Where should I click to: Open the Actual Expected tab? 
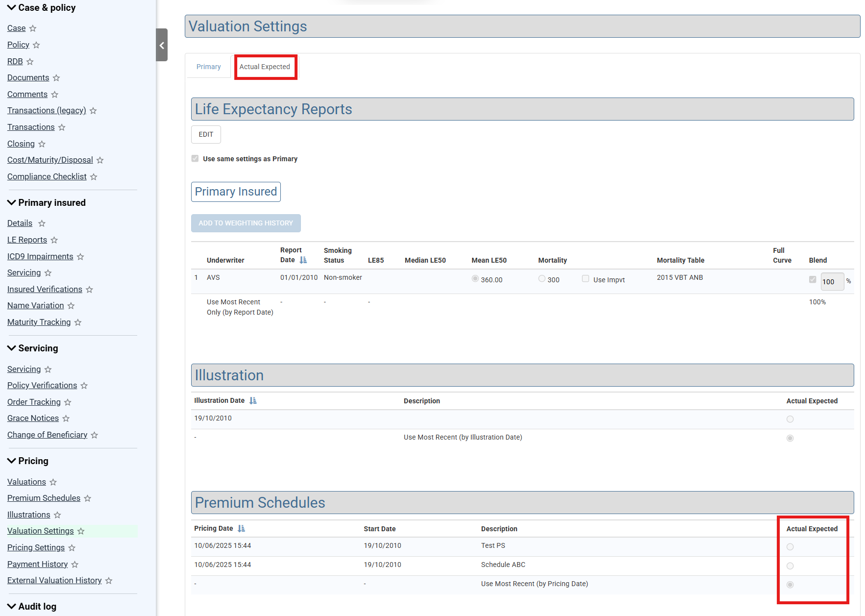(x=265, y=67)
